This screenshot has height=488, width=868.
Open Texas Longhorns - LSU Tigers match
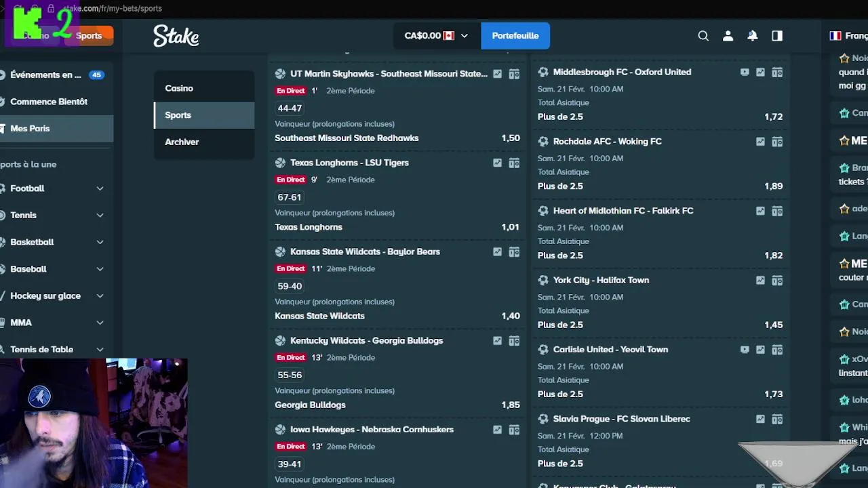349,163
